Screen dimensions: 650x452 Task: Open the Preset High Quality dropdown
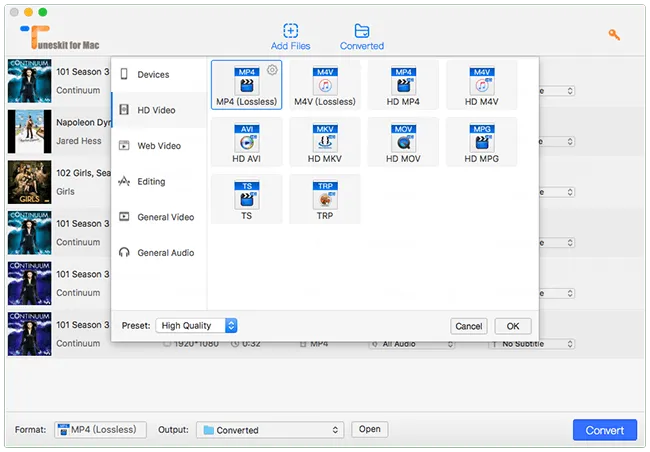pos(197,326)
